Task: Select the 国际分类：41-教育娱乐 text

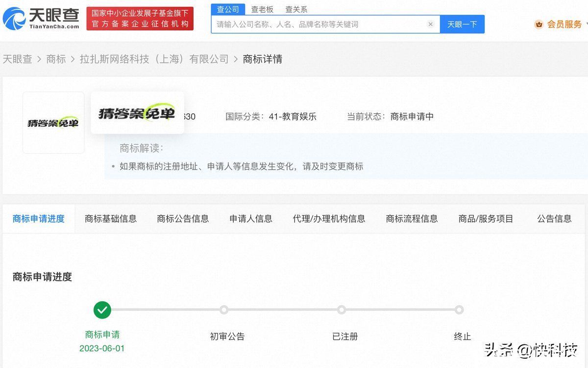Action: pos(271,117)
